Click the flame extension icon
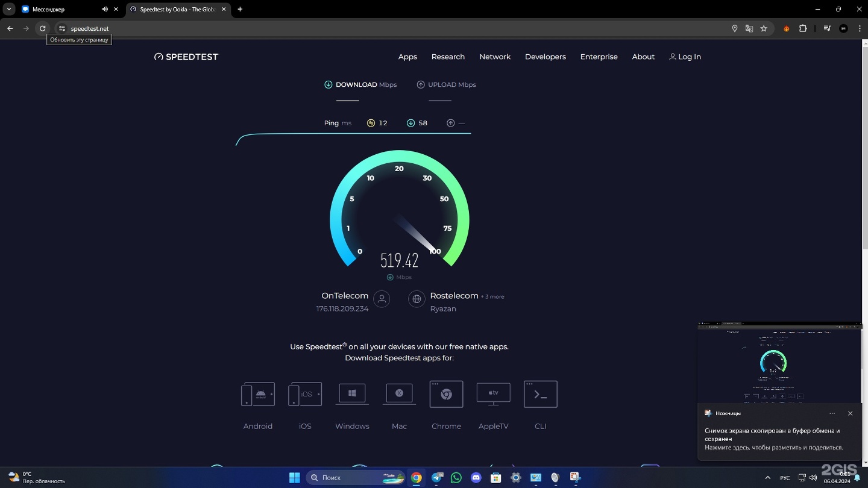868x488 pixels. (787, 28)
